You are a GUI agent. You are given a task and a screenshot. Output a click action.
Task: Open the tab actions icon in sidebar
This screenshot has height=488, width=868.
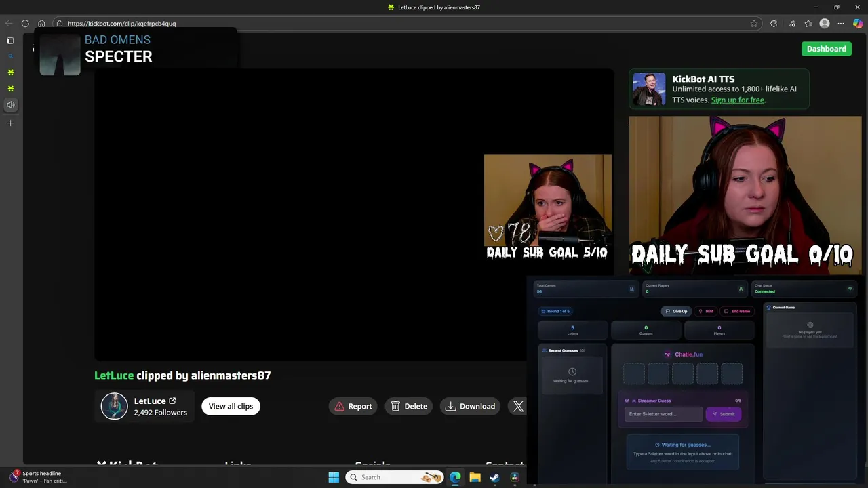(x=10, y=41)
